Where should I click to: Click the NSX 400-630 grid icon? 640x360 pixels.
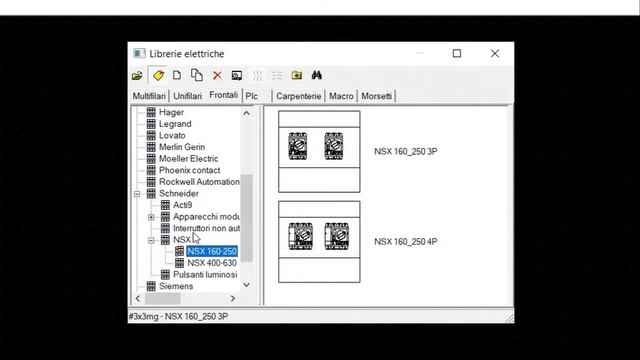coord(179,263)
